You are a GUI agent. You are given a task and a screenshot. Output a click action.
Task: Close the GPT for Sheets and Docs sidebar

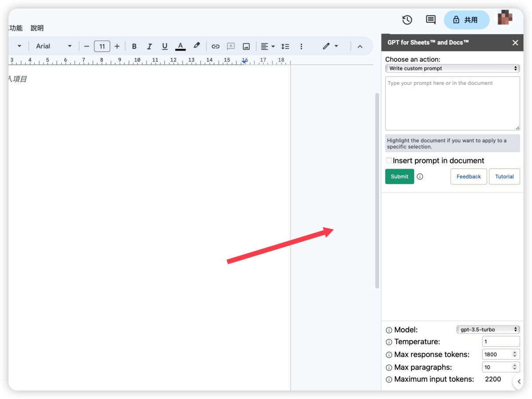515,43
